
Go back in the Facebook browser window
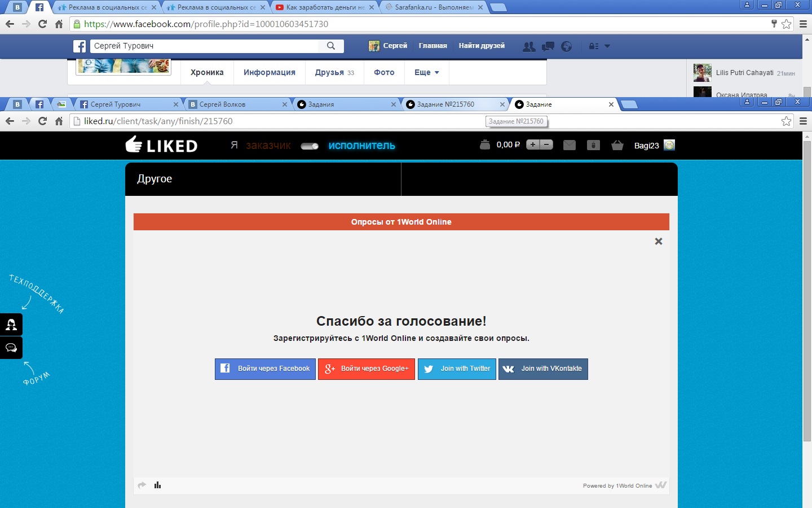click(10, 24)
